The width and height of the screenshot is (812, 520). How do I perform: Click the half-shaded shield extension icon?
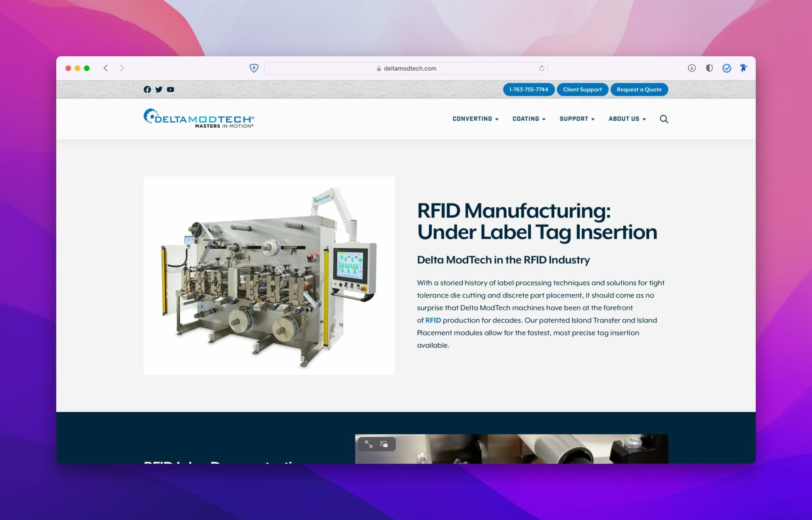(709, 68)
